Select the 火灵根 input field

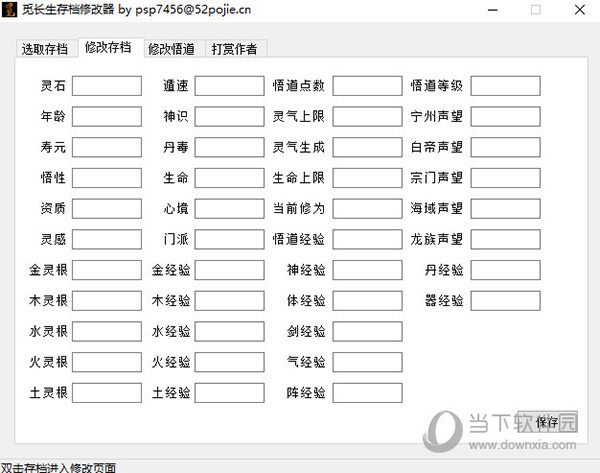coord(107,362)
